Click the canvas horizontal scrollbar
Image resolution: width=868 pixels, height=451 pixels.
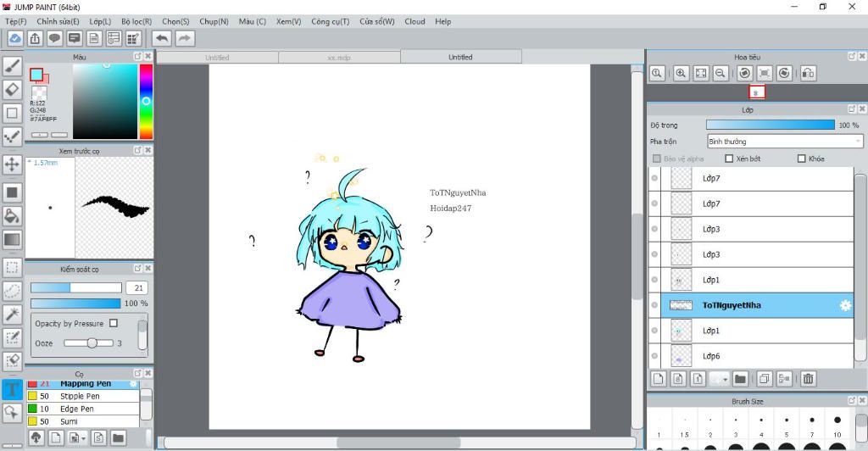pyautogui.click(x=398, y=443)
